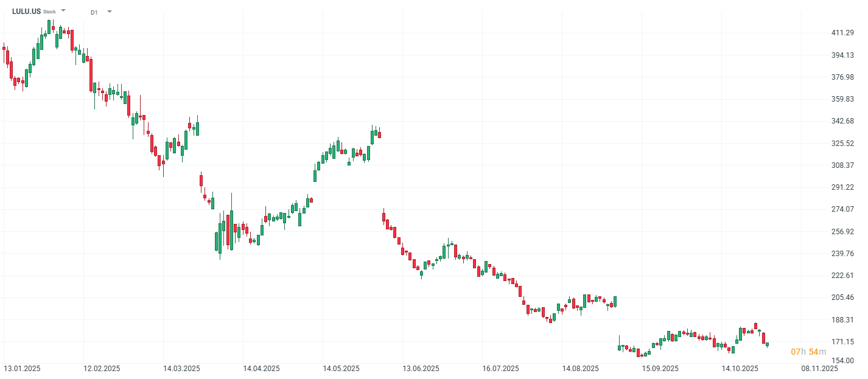Click the 08.11.2025 date label
This screenshot has height=379, width=868.
pyautogui.click(x=819, y=369)
